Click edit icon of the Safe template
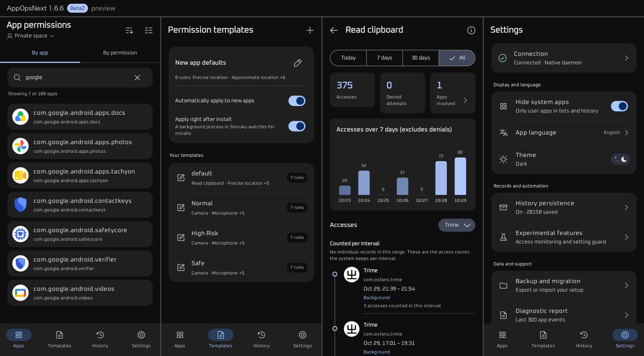 click(x=181, y=267)
